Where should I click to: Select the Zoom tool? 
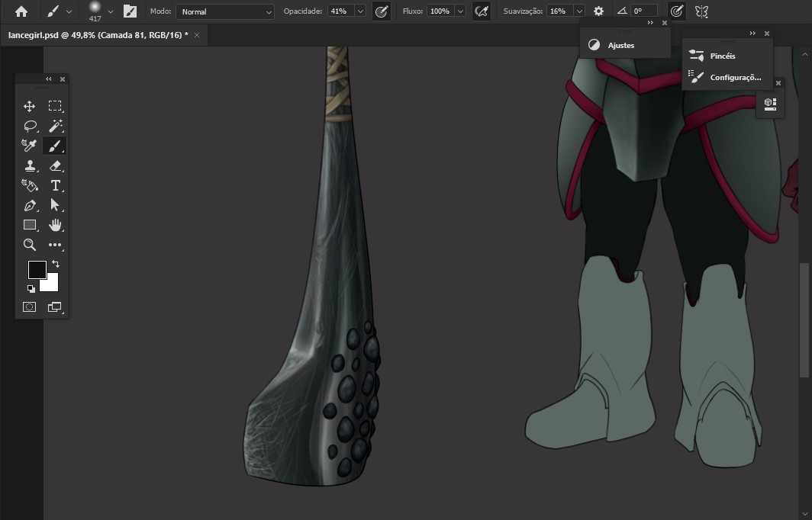[30, 245]
